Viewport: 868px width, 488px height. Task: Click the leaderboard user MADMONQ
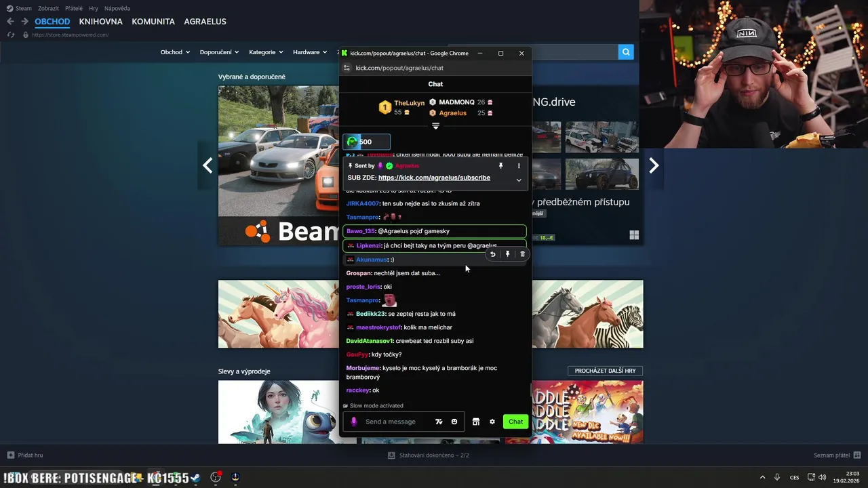[x=456, y=102]
